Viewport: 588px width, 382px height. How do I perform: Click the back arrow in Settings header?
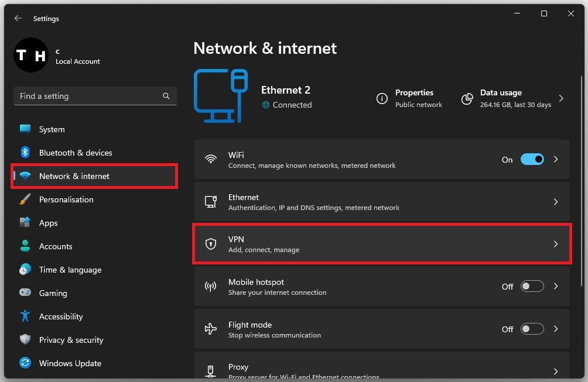pos(18,19)
